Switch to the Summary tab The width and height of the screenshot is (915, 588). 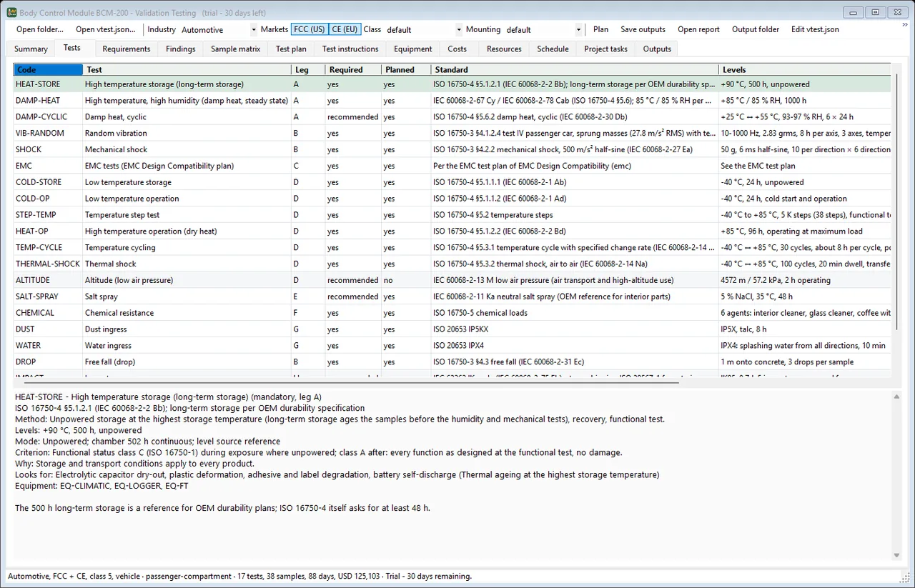click(31, 49)
